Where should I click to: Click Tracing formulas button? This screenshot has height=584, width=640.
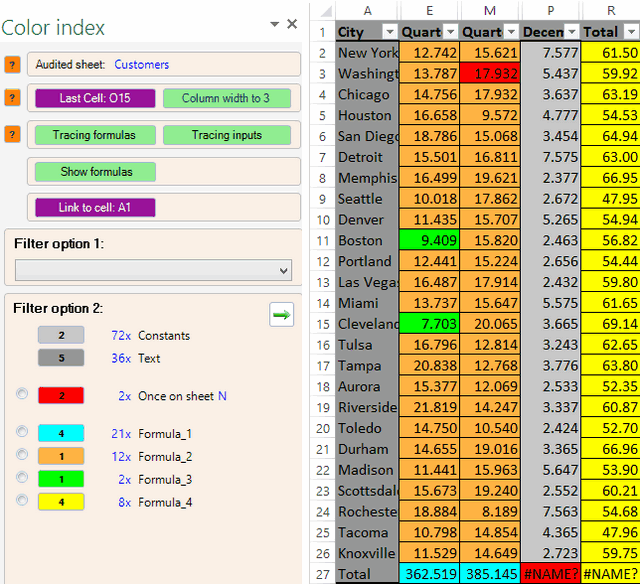coord(95,135)
